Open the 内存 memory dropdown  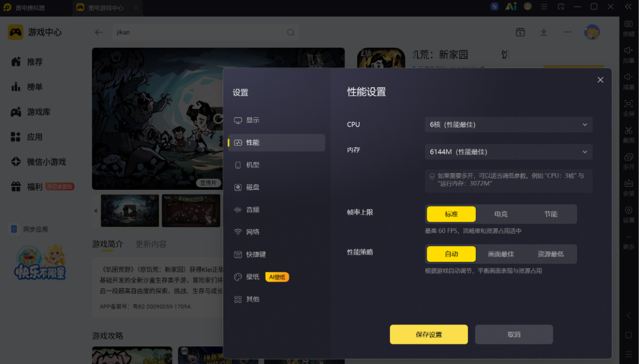(x=508, y=152)
